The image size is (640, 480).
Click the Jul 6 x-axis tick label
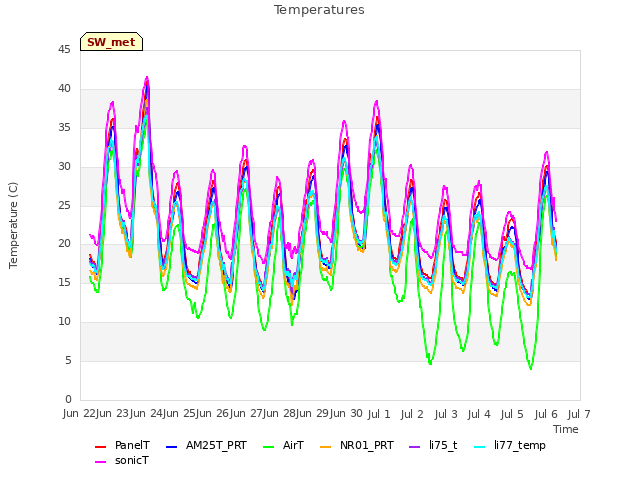546,414
